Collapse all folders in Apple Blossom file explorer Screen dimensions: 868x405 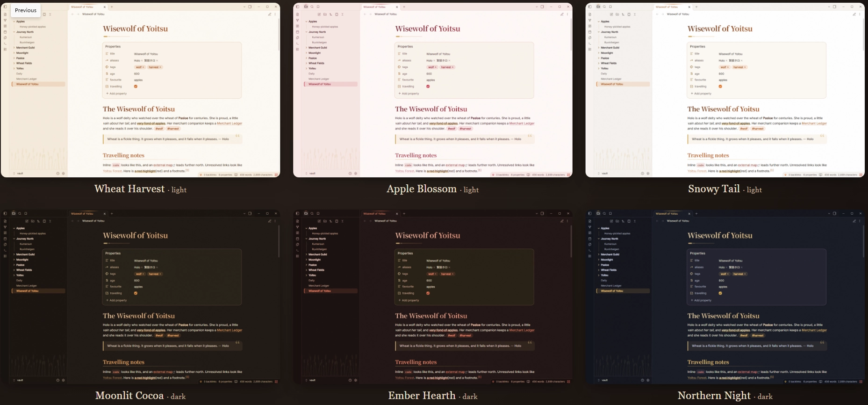coord(342,14)
